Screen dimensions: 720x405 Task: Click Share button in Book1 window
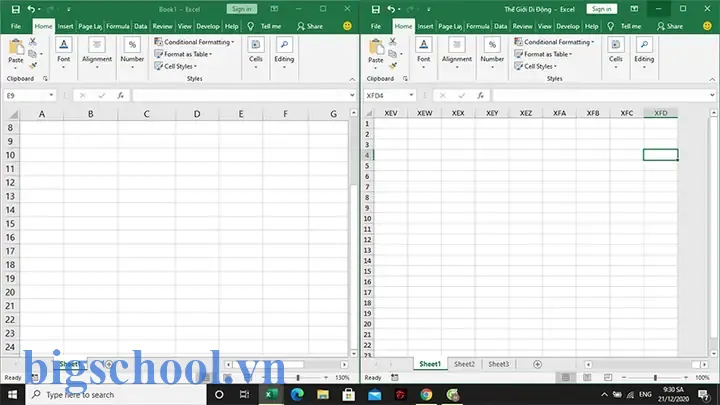pyautogui.click(x=310, y=26)
